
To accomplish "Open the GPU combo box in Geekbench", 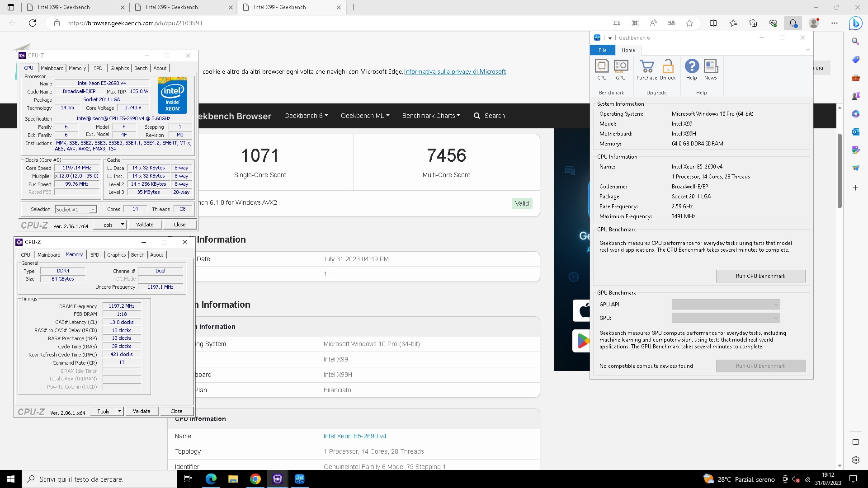I will (726, 318).
